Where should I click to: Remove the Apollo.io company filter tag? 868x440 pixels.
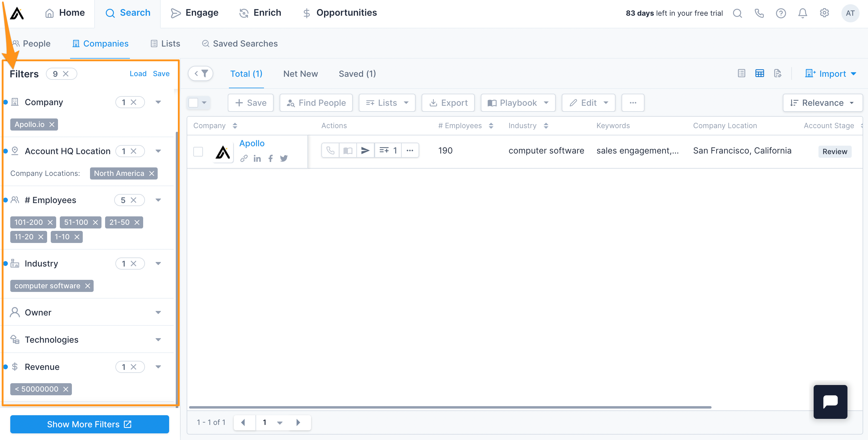point(52,125)
